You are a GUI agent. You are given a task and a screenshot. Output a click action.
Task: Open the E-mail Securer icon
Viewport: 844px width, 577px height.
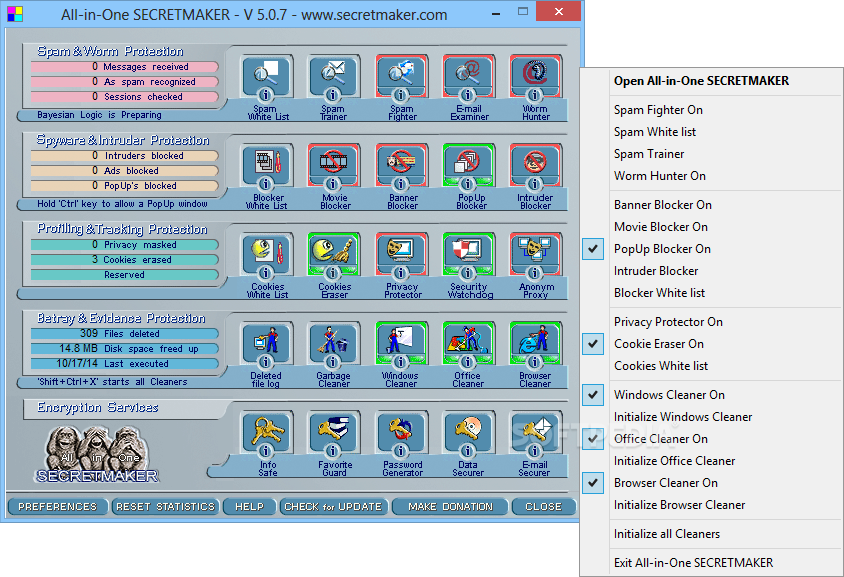pos(536,433)
